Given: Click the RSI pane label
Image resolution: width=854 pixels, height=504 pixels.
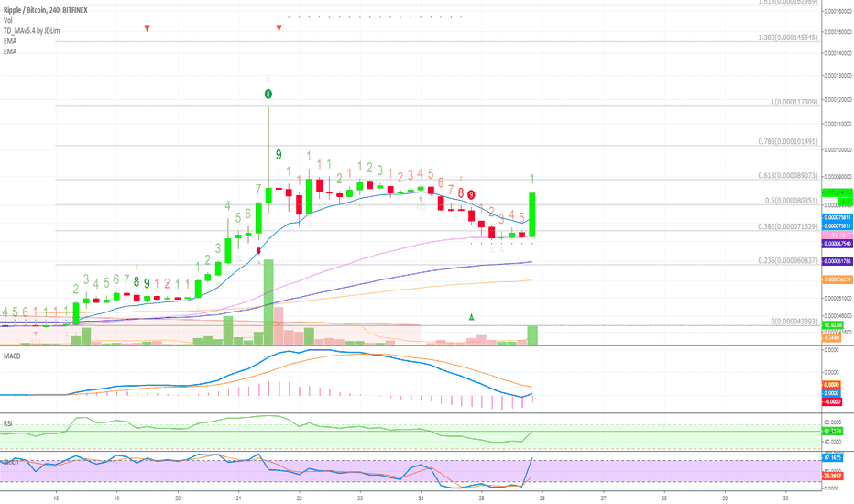Looking at the screenshot, I should point(7,423).
